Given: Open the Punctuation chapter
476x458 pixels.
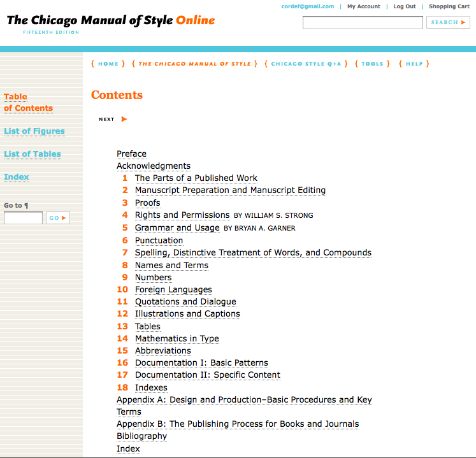Looking at the screenshot, I should [x=159, y=241].
